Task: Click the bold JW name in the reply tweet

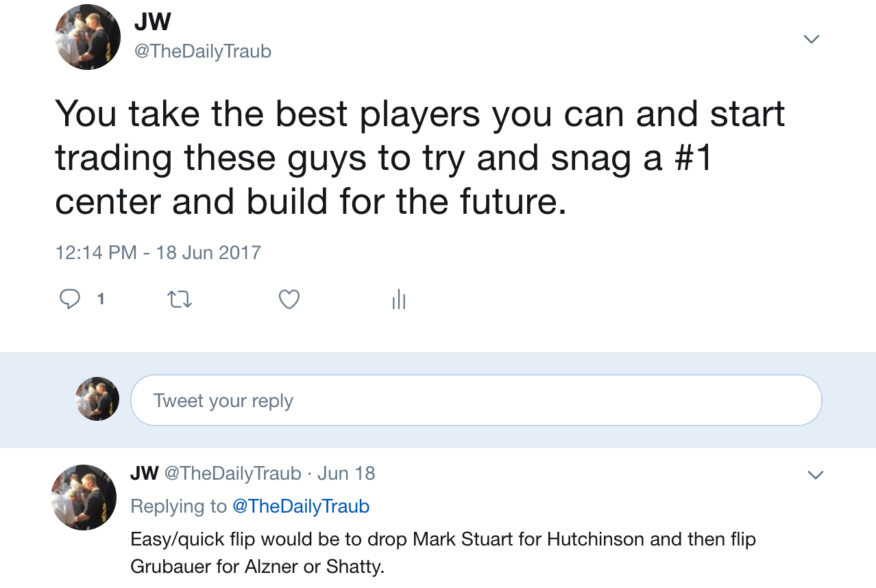Action: [x=144, y=473]
